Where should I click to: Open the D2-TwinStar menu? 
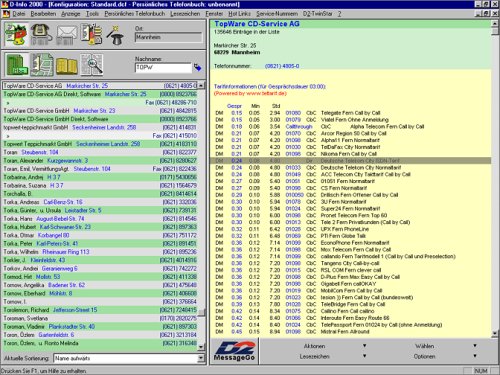coord(317,14)
